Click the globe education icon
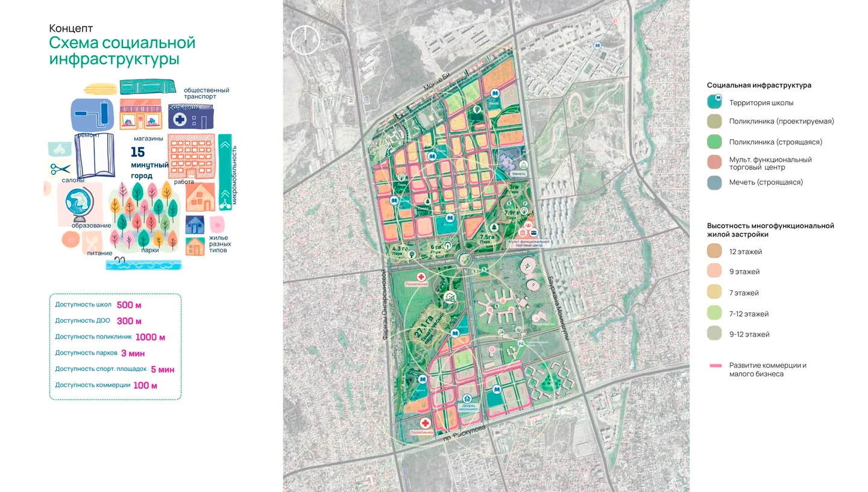Viewport: 868px width, 492px height. click(x=78, y=205)
